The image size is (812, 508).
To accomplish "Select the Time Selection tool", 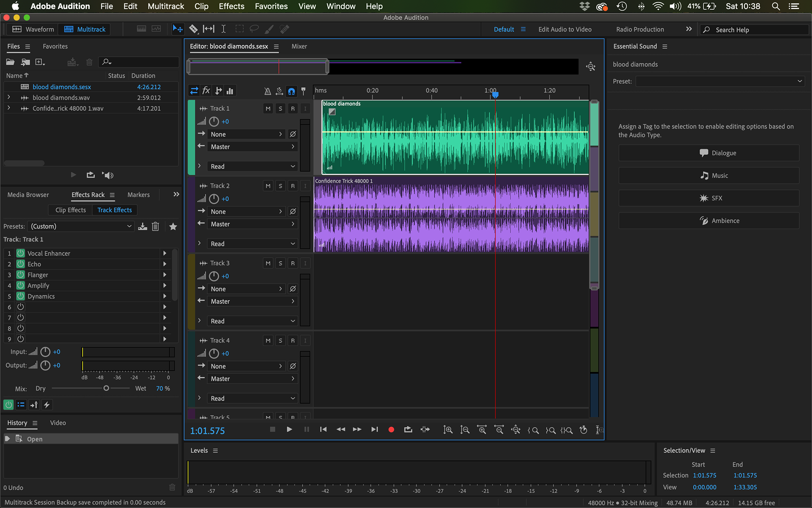I will point(224,29).
